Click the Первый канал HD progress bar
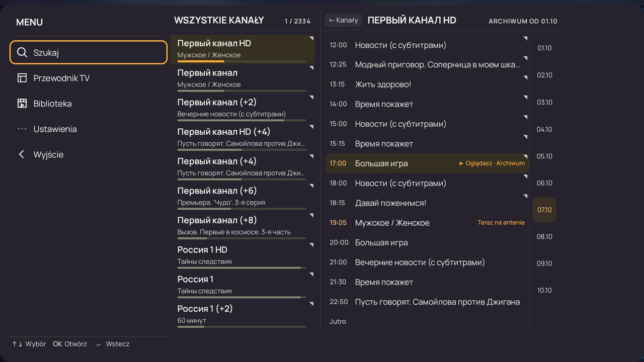Viewport: 644px width, 362px height. (242, 61)
